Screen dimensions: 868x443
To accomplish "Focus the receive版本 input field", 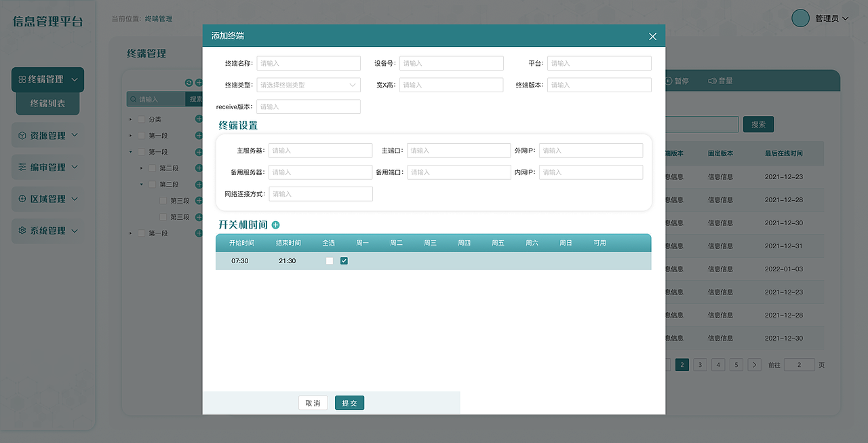I will tap(309, 107).
